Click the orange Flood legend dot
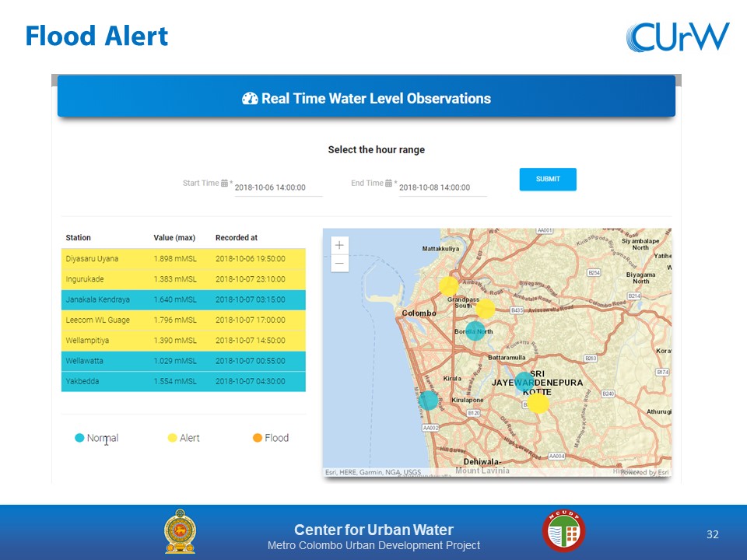This screenshot has height=560, width=747. (x=258, y=438)
